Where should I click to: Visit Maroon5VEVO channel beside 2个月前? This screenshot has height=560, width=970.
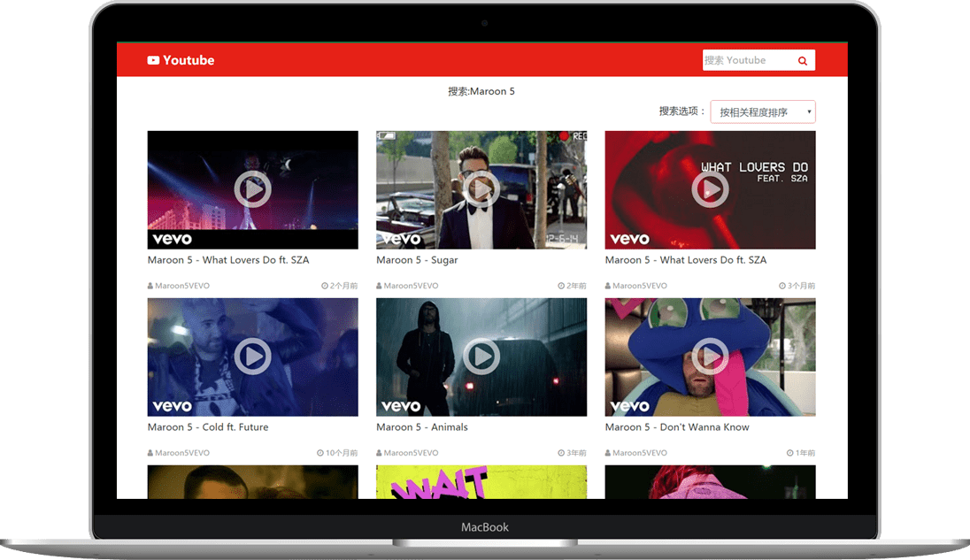point(182,286)
